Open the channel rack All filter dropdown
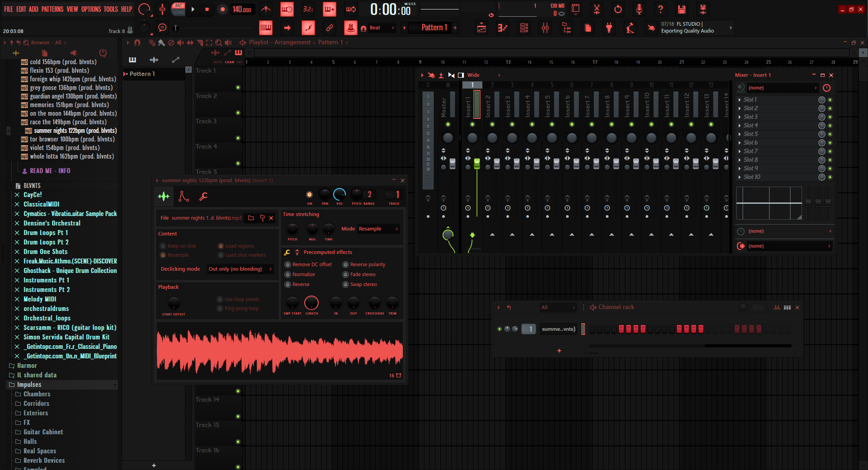Viewport: 868px width, 470px height. pyautogui.click(x=558, y=307)
